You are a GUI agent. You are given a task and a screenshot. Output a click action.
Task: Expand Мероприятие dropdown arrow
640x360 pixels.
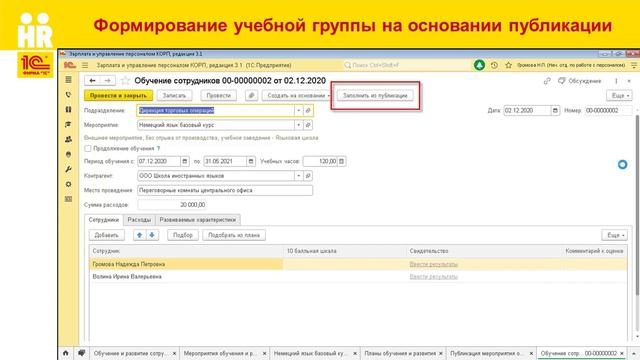tap(299, 125)
